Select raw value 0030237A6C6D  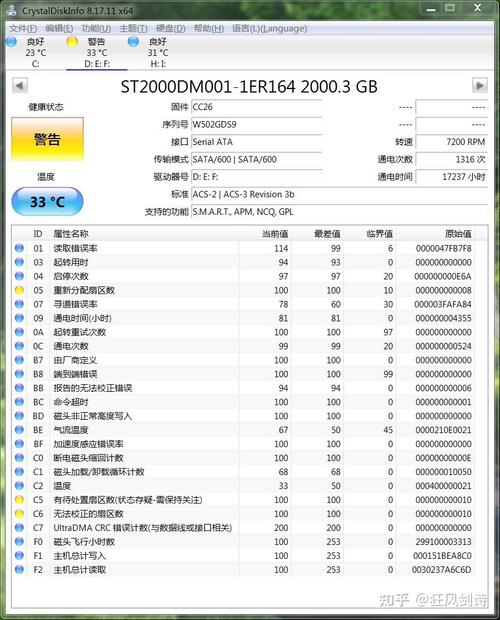click(442, 570)
